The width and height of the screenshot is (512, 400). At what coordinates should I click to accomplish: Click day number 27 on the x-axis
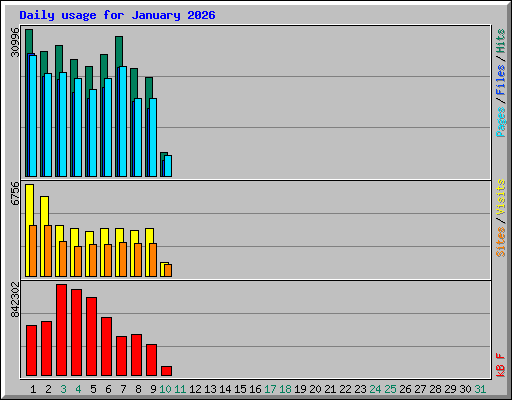point(420,389)
